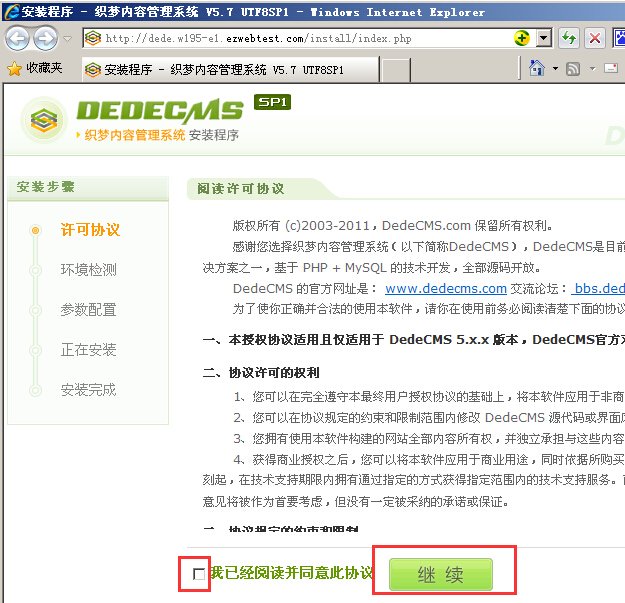This screenshot has width=625, height=603.
Task: Check the 我已经阅读并同意此协议 checkbox
Action: (199, 574)
